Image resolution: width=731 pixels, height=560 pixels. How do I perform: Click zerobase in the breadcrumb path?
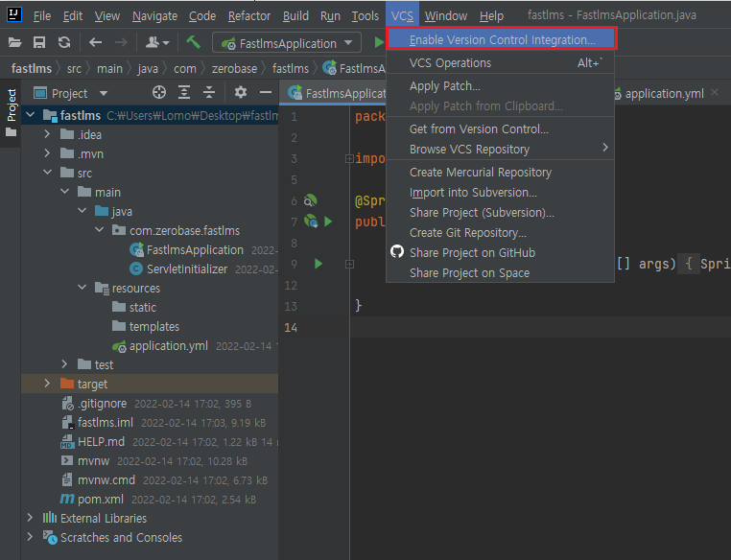click(234, 69)
